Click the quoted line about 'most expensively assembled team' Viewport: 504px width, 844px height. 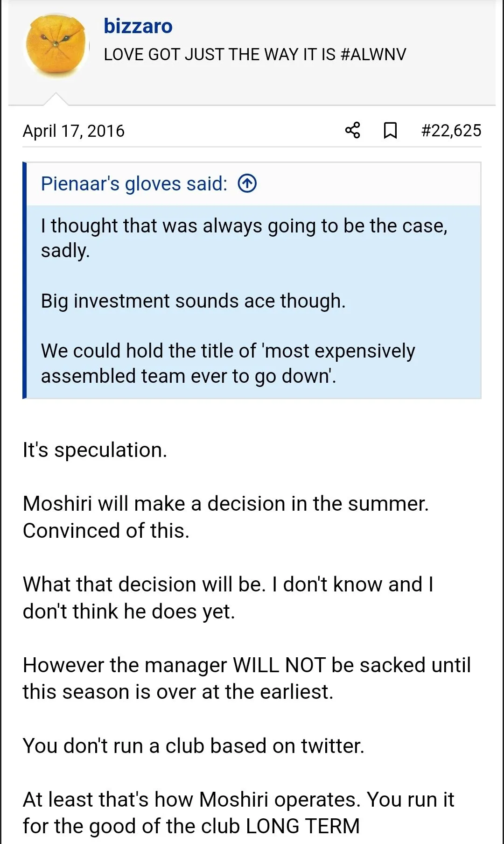point(228,363)
